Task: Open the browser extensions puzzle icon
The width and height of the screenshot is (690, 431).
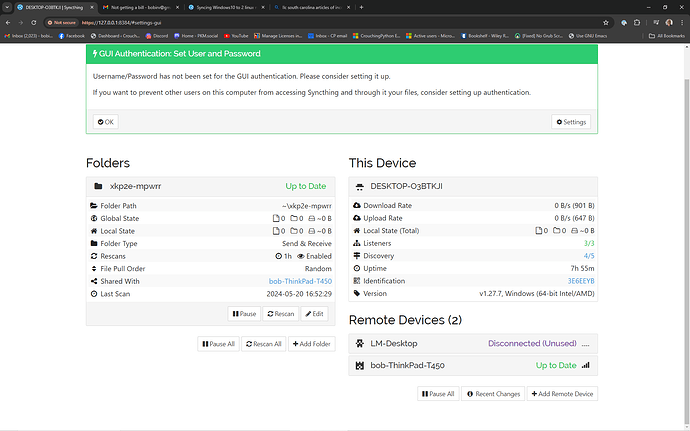Action: 637,22
